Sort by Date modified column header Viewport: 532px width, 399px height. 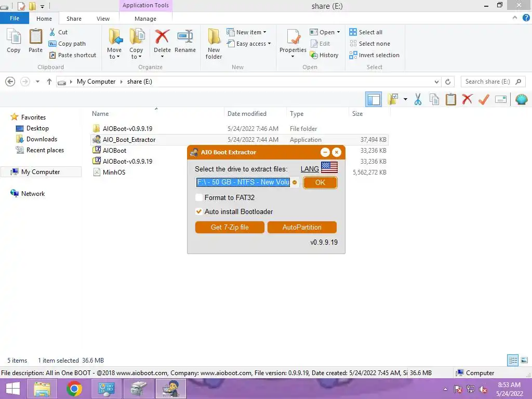coord(247,114)
